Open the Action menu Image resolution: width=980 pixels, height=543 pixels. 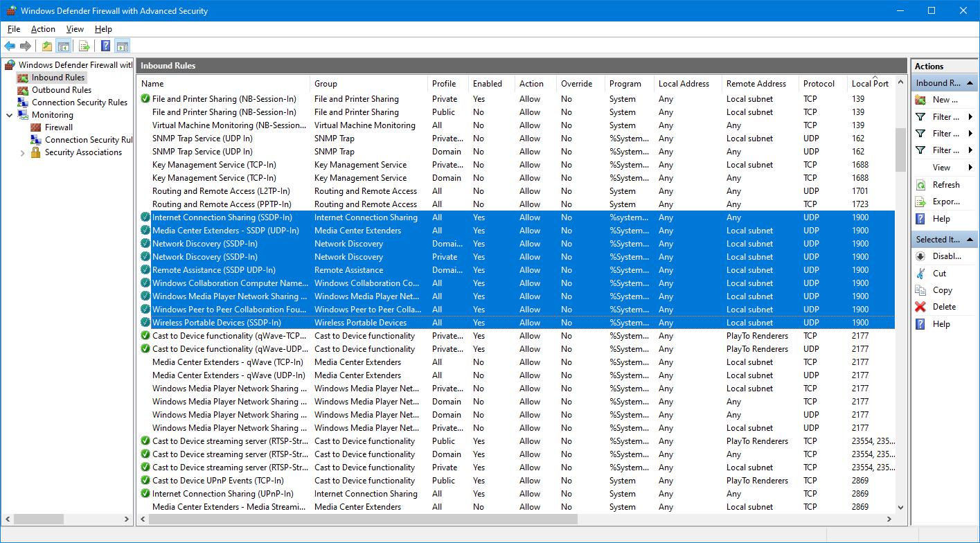43,29
